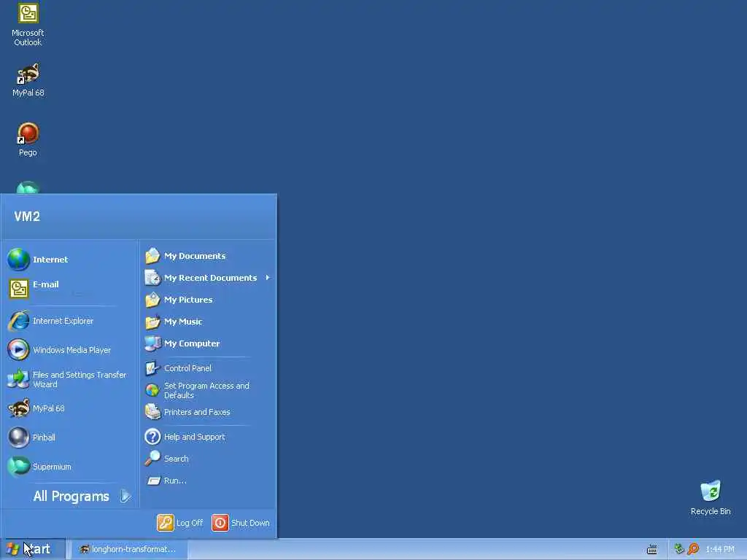Launch Supermium from the Start menu
The height and width of the screenshot is (560, 747).
pos(69,467)
